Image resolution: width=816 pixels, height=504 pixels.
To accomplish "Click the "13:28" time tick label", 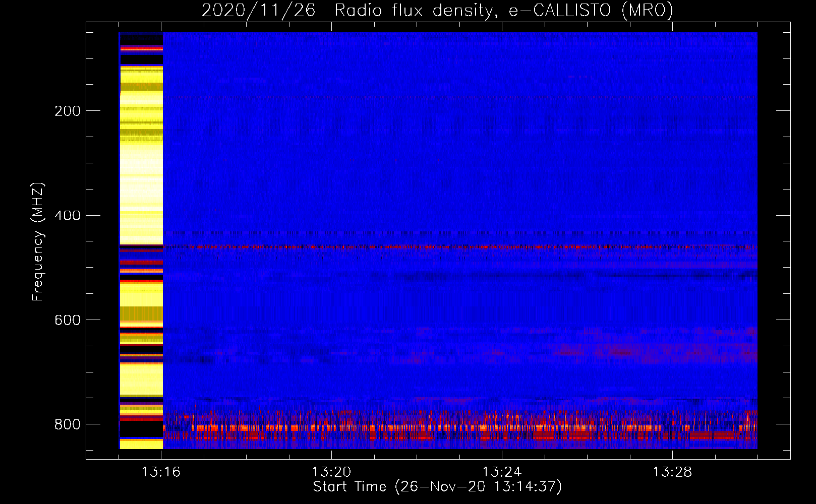I will pos(672,472).
